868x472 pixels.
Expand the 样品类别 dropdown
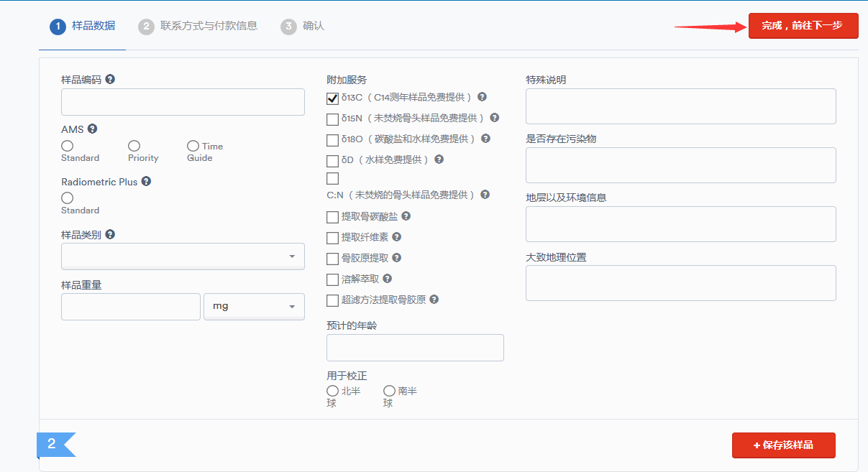(183, 256)
